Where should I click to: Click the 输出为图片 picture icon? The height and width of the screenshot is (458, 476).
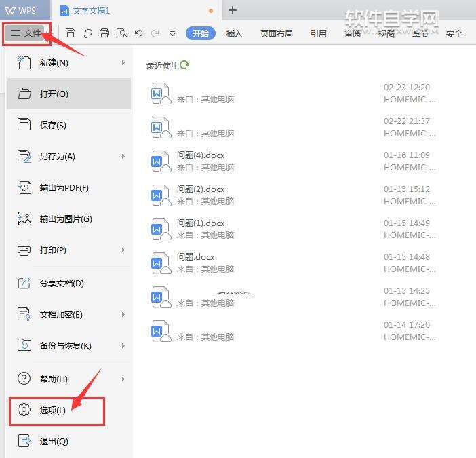24,218
